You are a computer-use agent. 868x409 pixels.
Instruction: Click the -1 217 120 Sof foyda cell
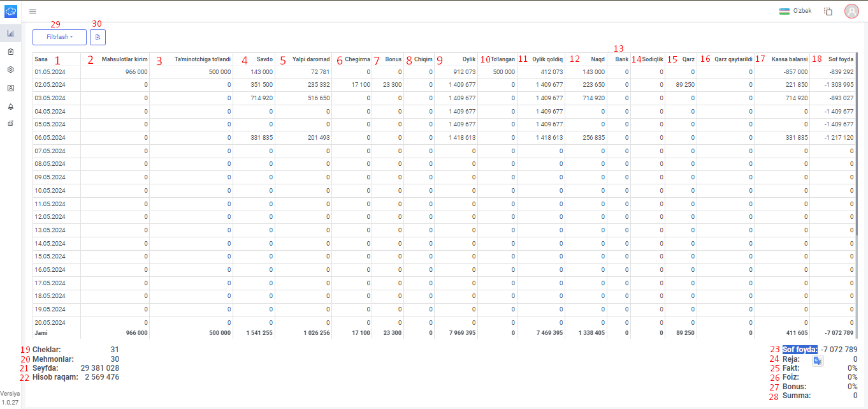click(839, 137)
